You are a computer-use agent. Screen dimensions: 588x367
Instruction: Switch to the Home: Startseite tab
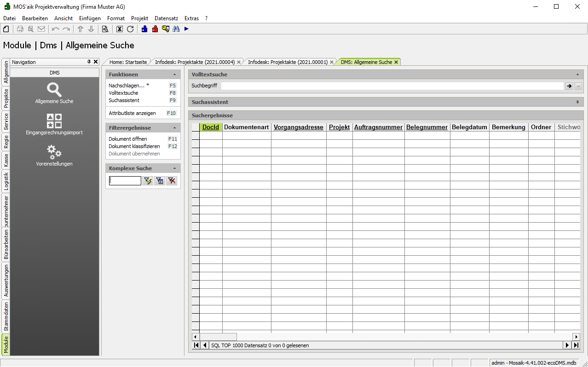pos(128,62)
